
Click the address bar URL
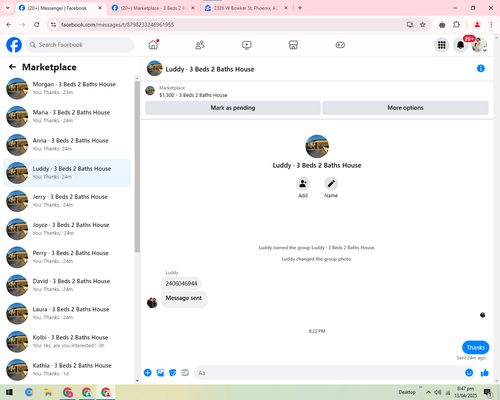(117, 25)
